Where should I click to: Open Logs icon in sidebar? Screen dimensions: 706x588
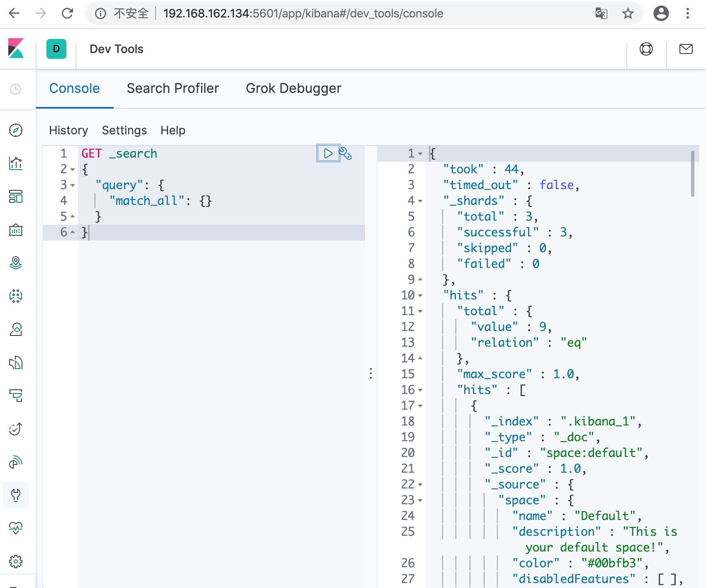point(16,362)
